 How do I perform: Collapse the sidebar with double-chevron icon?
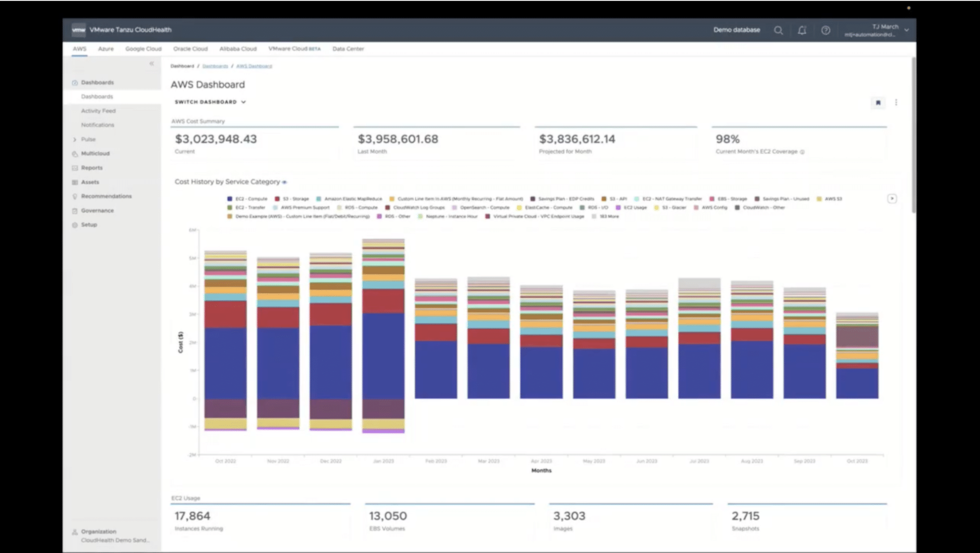coord(152,63)
